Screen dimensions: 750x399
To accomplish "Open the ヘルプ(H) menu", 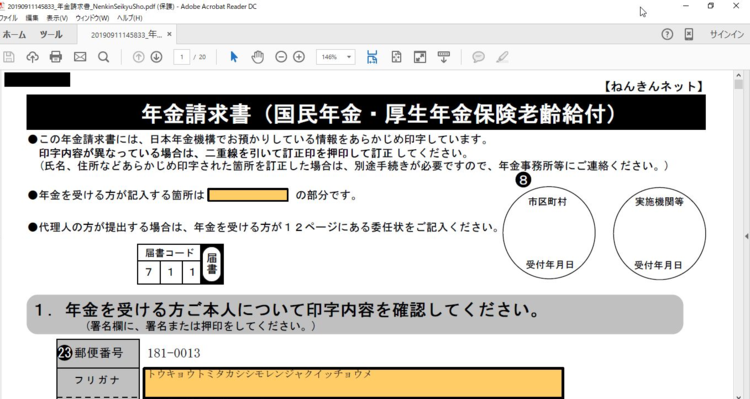I will [x=130, y=18].
